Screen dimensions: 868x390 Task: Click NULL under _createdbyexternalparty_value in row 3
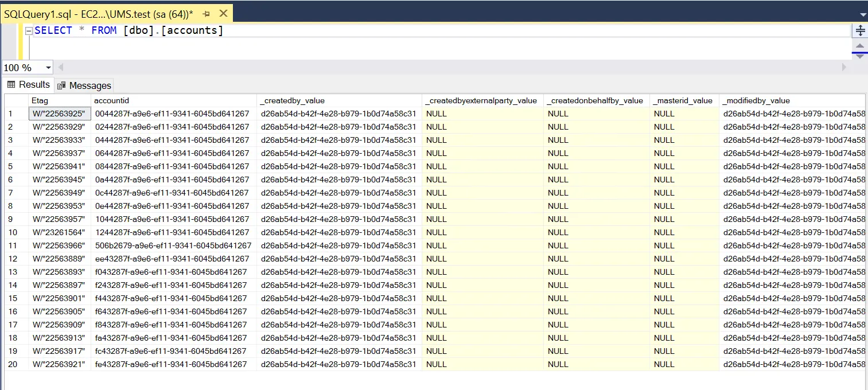(482, 140)
